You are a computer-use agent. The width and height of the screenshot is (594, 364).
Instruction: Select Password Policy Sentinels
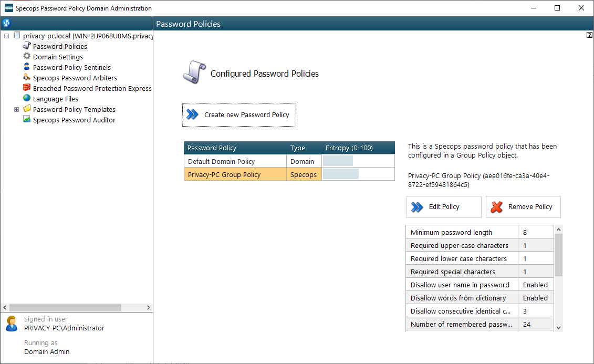[72, 67]
